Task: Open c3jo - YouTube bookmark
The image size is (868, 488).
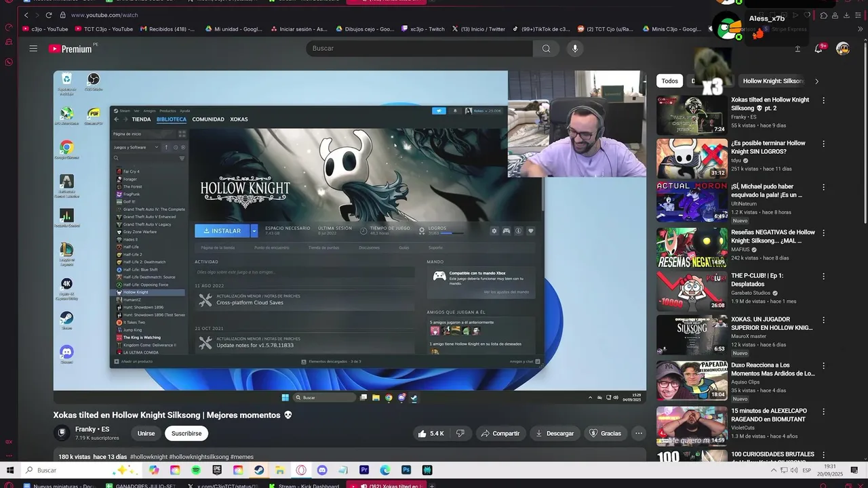Action: coord(45,29)
